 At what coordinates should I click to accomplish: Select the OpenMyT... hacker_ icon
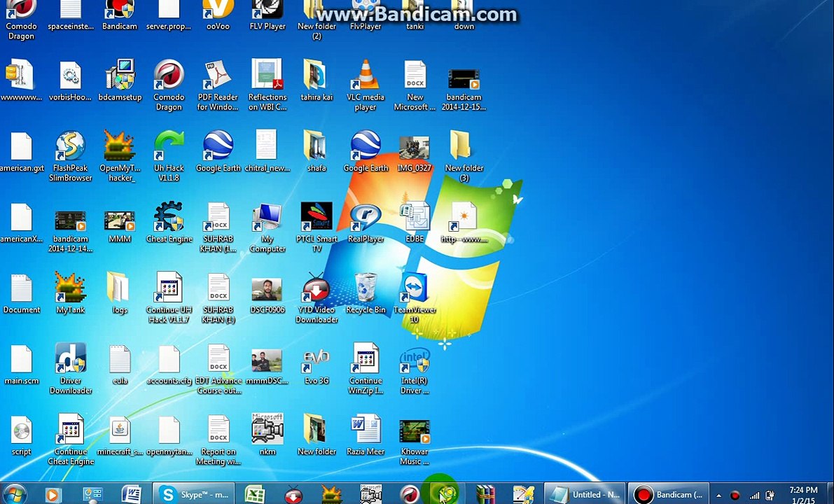click(120, 156)
